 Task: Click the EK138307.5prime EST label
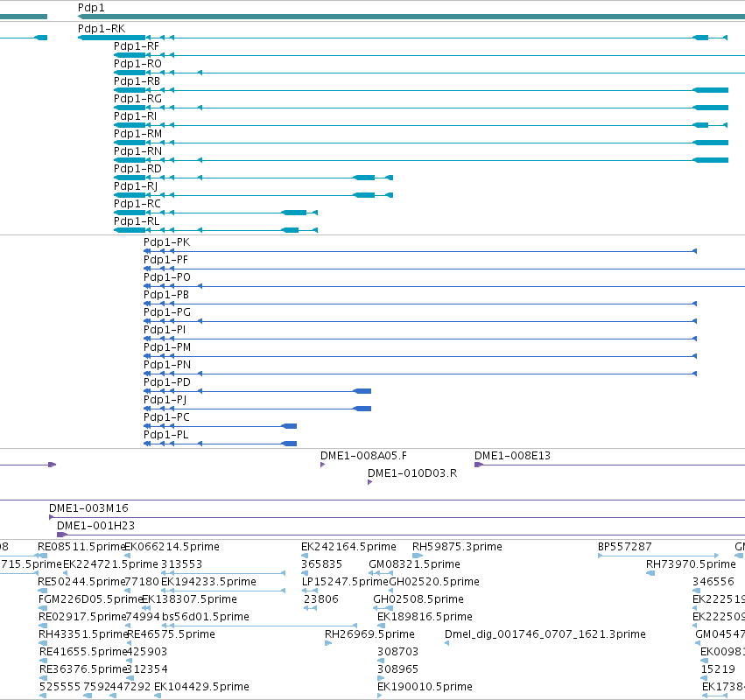click(189, 599)
